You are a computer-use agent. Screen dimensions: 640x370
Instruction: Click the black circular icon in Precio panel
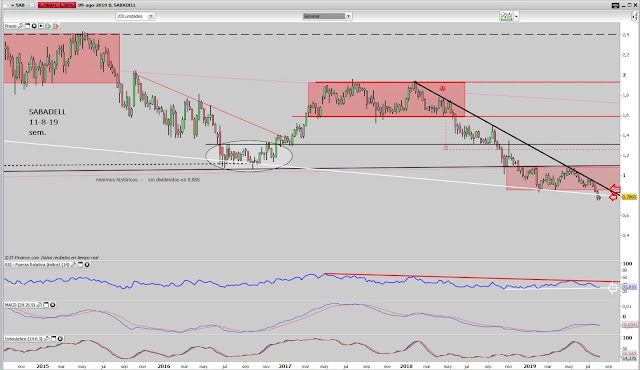click(34, 26)
